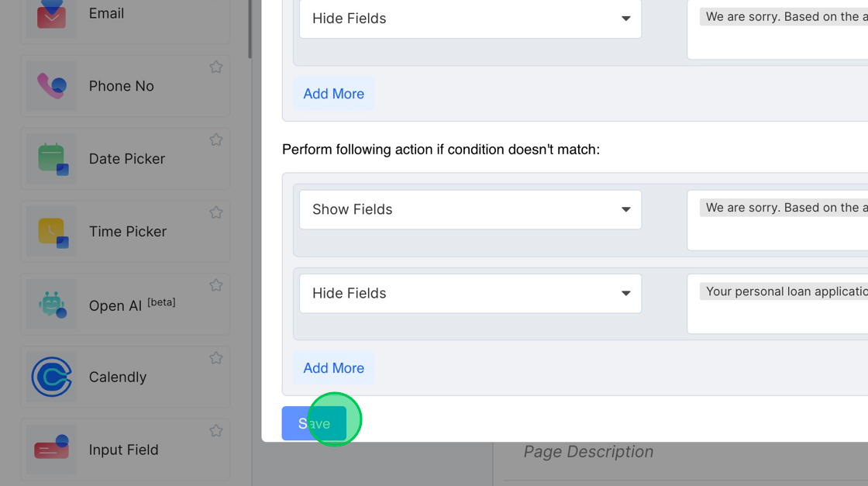Choose the Time Picker clock icon
Viewport: 868px width, 486px height.
[51, 231]
